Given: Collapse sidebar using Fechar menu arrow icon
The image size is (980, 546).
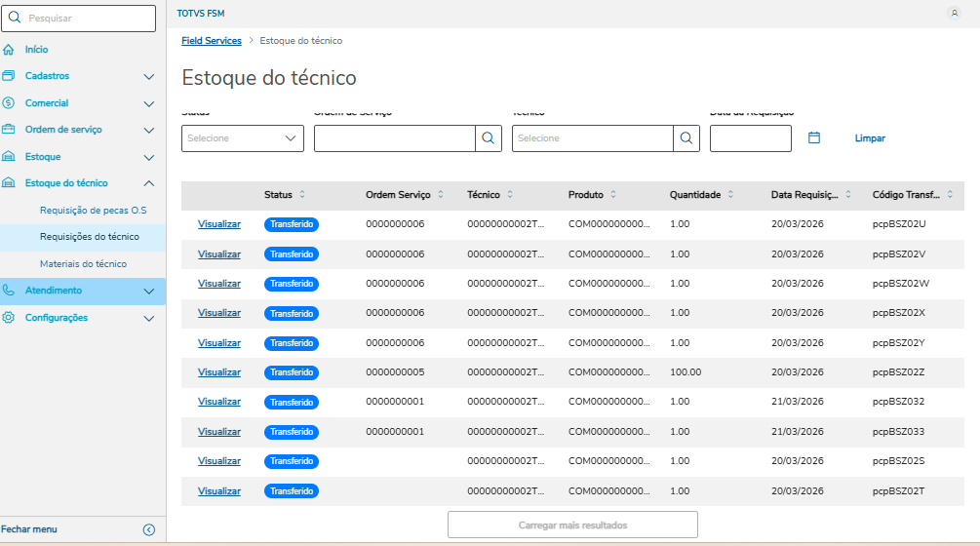Looking at the screenshot, I should 148,529.
